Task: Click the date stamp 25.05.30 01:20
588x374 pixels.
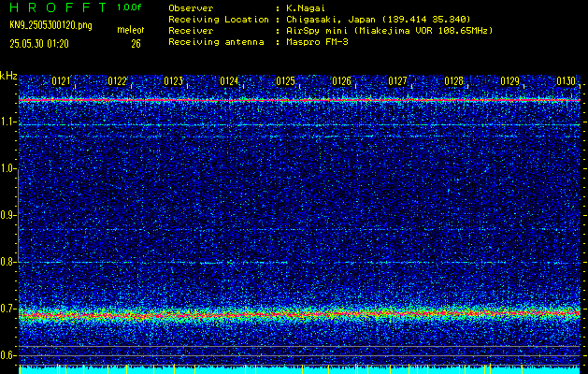Action: pyautogui.click(x=39, y=44)
